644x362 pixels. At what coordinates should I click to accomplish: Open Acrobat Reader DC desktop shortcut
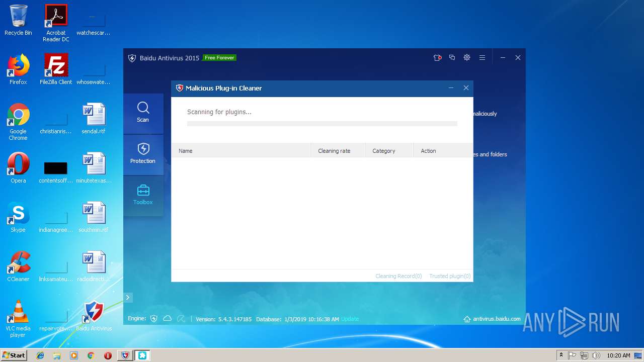(56, 23)
